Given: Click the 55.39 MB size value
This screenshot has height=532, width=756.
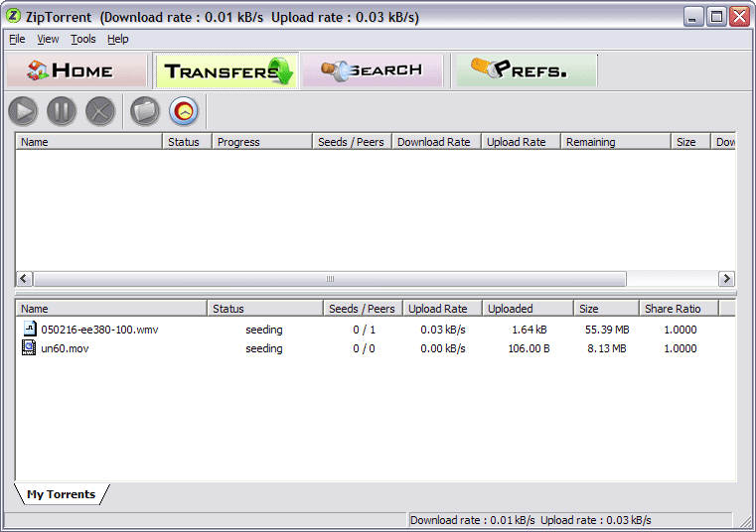Looking at the screenshot, I should pyautogui.click(x=607, y=330).
